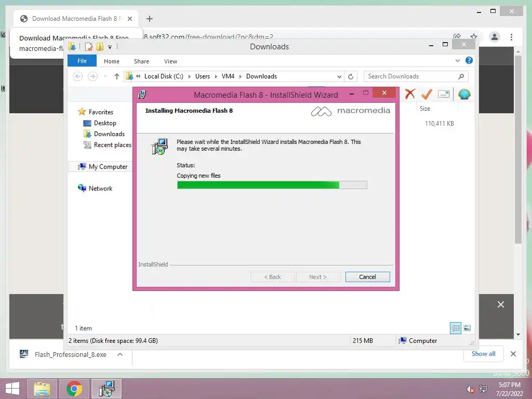Open the Chrome three-dot menu

click(511, 37)
